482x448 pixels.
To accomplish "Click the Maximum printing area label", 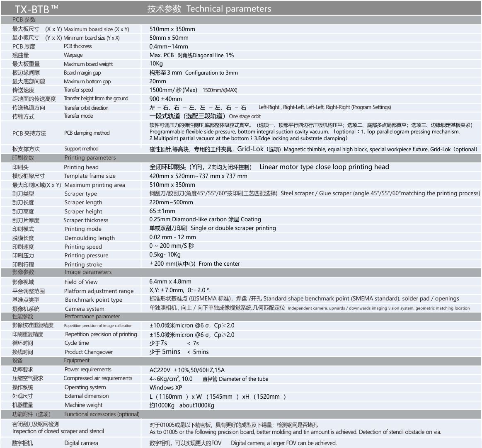I will click(x=94, y=185).
